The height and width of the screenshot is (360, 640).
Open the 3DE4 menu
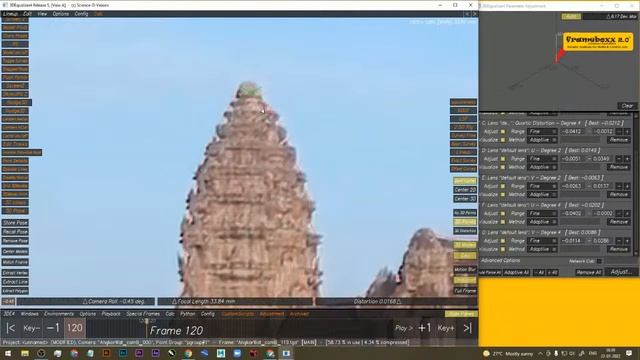(x=9, y=314)
